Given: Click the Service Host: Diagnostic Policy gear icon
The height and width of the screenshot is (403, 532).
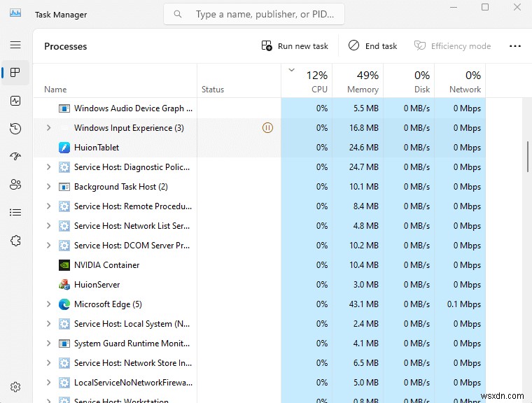Looking at the screenshot, I should pos(64,167).
